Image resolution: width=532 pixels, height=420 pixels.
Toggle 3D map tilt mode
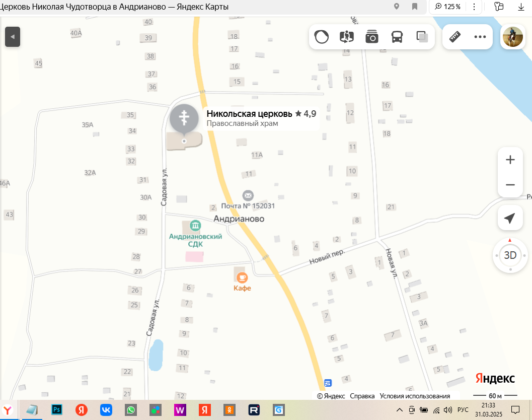[510, 255]
